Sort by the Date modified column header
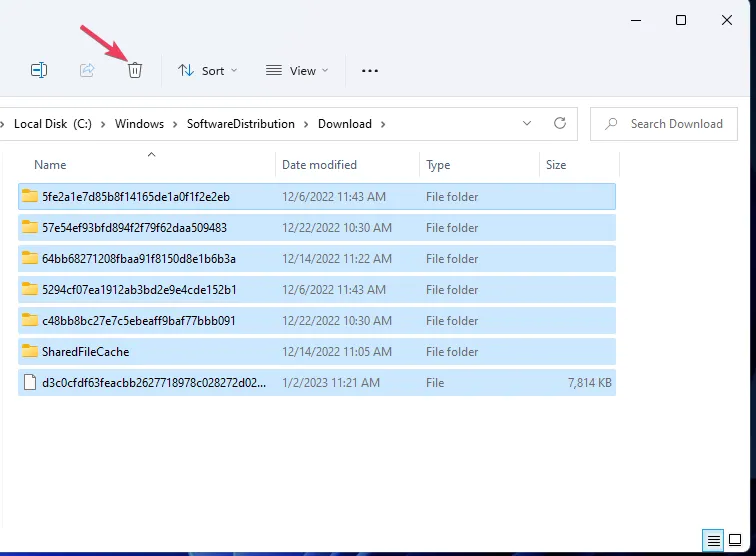 (319, 165)
